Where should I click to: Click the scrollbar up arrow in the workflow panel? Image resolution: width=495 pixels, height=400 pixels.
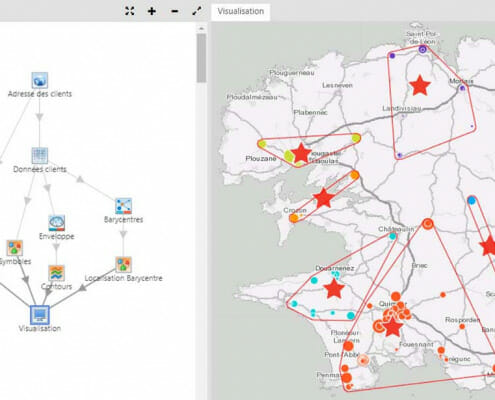[201, 29]
